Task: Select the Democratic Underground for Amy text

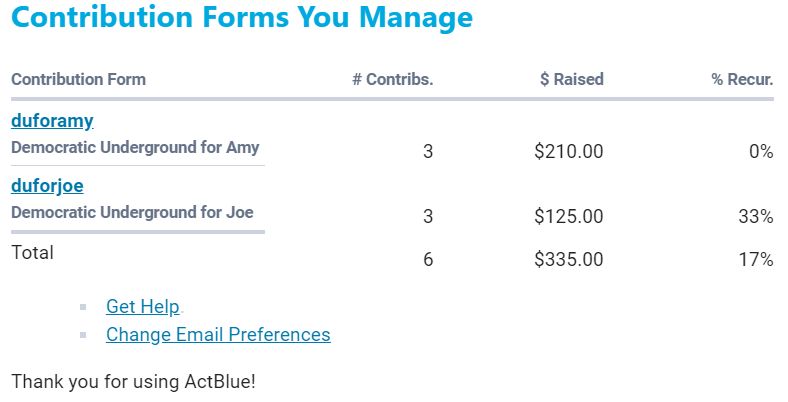Action: (135, 147)
